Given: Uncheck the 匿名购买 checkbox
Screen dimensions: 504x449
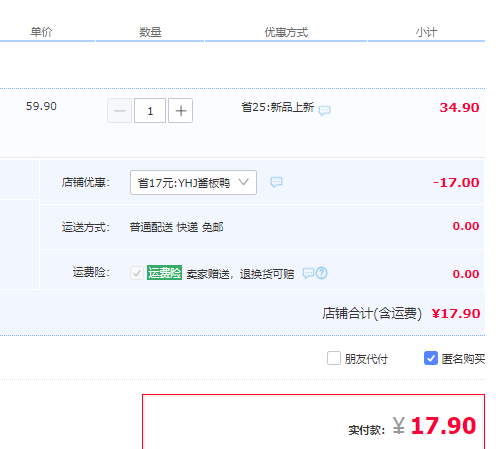Looking at the screenshot, I should coord(431,358).
